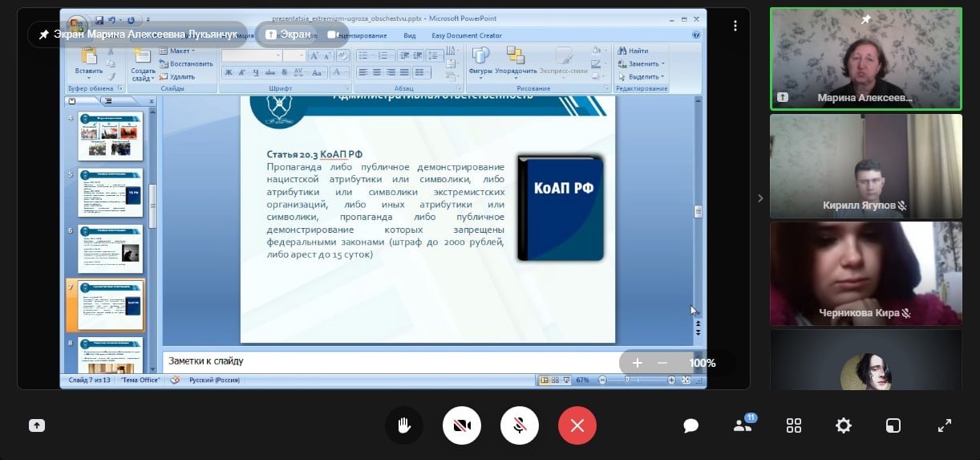This screenshot has width=980, height=460.
Task: Switch to normal view in status bar
Action: tap(545, 380)
